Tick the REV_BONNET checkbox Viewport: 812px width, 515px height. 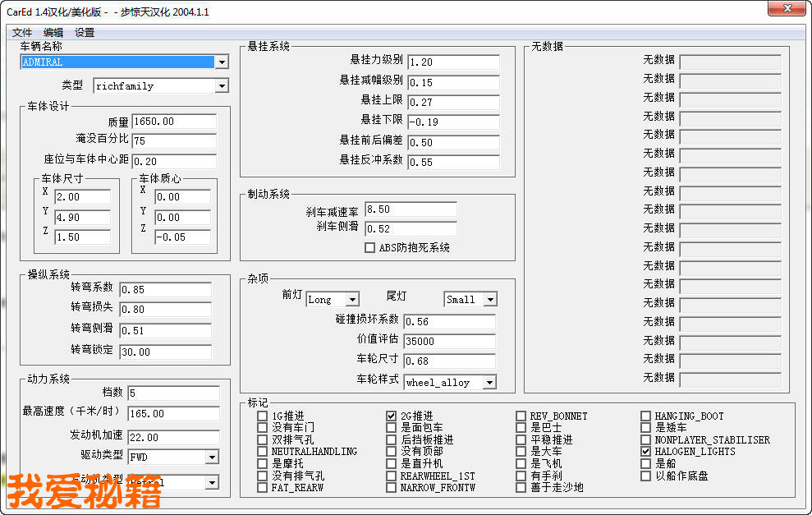(521, 416)
